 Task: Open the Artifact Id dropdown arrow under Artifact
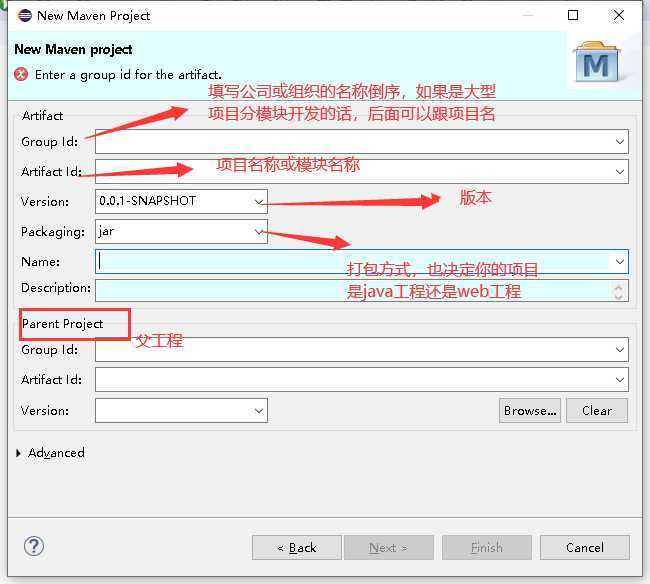coord(619,172)
